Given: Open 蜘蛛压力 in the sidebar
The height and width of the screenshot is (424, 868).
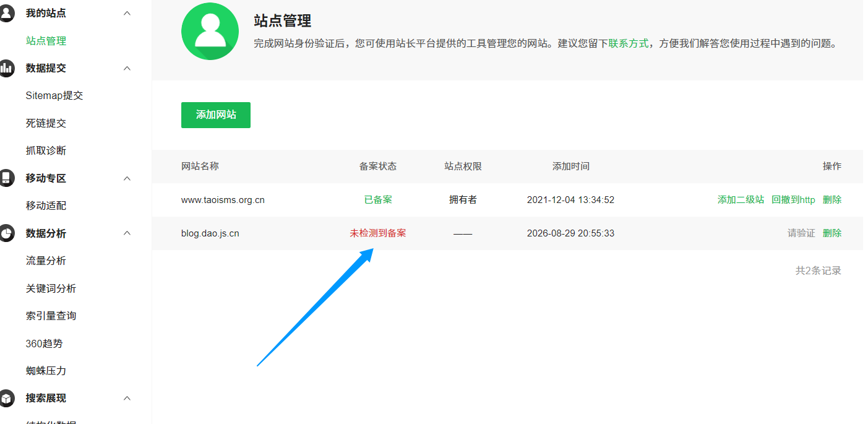Looking at the screenshot, I should click(46, 371).
